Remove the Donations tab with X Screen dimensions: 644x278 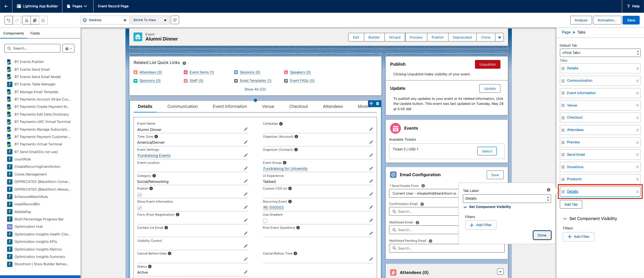637,167
